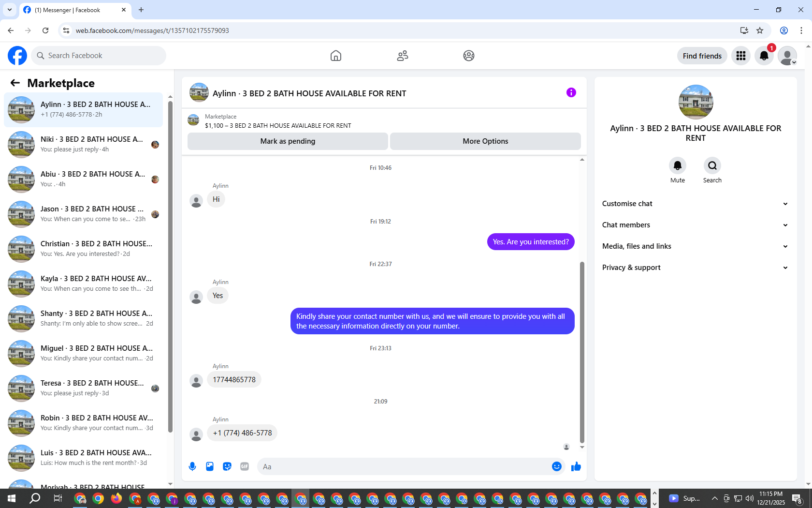
Task: Open the $1,100 Marketplace listing link
Action: pyautogui.click(x=278, y=125)
